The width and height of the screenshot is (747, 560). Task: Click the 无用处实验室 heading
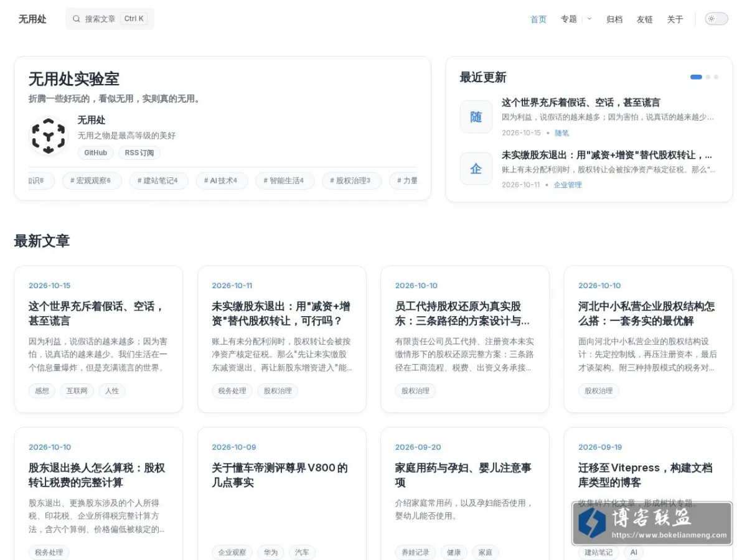73,79
